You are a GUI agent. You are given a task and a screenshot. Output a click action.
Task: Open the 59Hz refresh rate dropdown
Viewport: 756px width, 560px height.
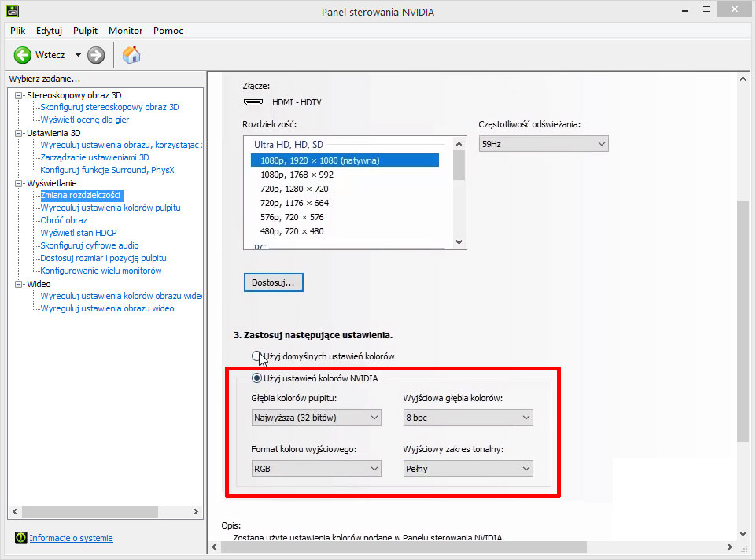click(544, 144)
